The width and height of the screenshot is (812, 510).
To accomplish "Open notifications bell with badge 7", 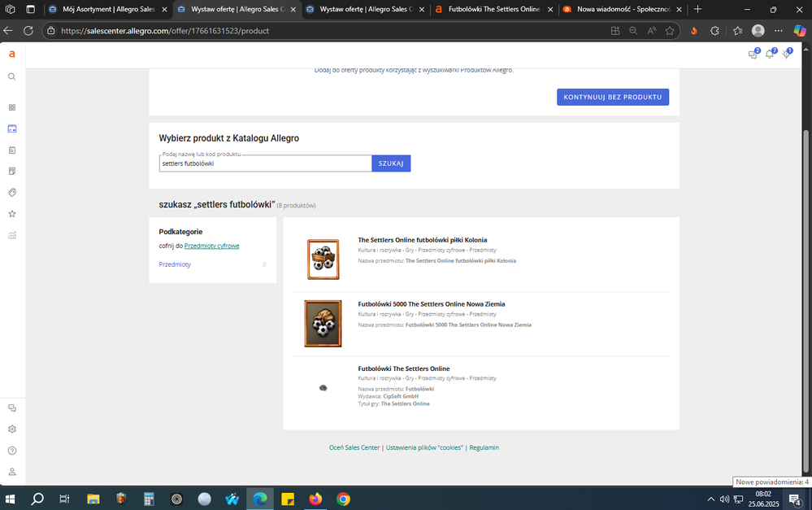I will (771, 54).
